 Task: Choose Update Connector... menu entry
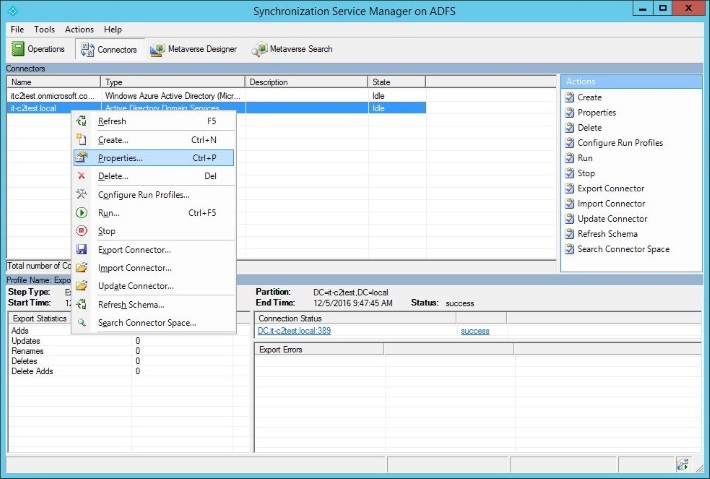(x=154, y=286)
